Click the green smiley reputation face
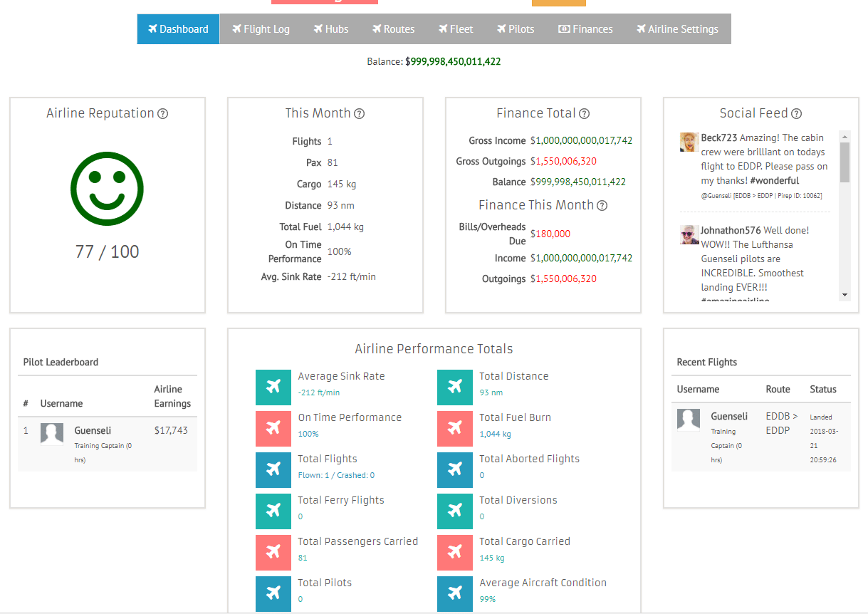The image size is (868, 614). click(x=108, y=189)
